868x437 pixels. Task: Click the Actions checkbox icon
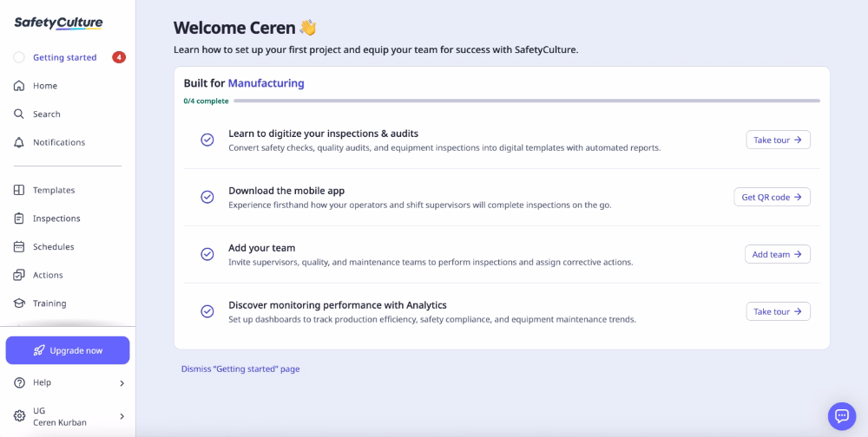coord(19,275)
